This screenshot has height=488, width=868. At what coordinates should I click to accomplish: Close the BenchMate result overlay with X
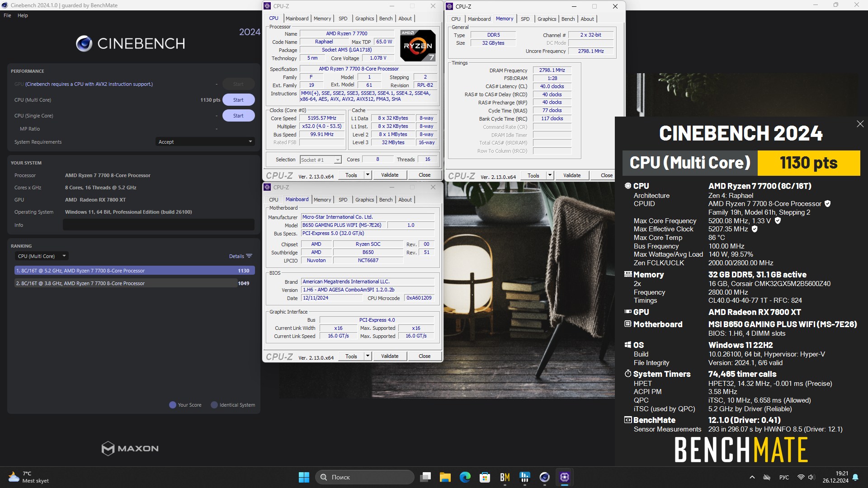[860, 124]
